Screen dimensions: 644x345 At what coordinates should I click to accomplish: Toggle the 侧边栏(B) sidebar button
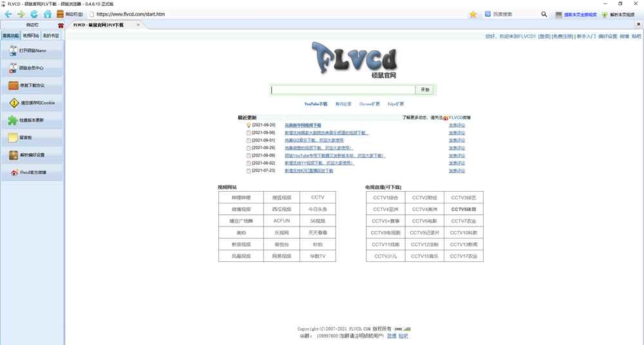[x=70, y=14]
